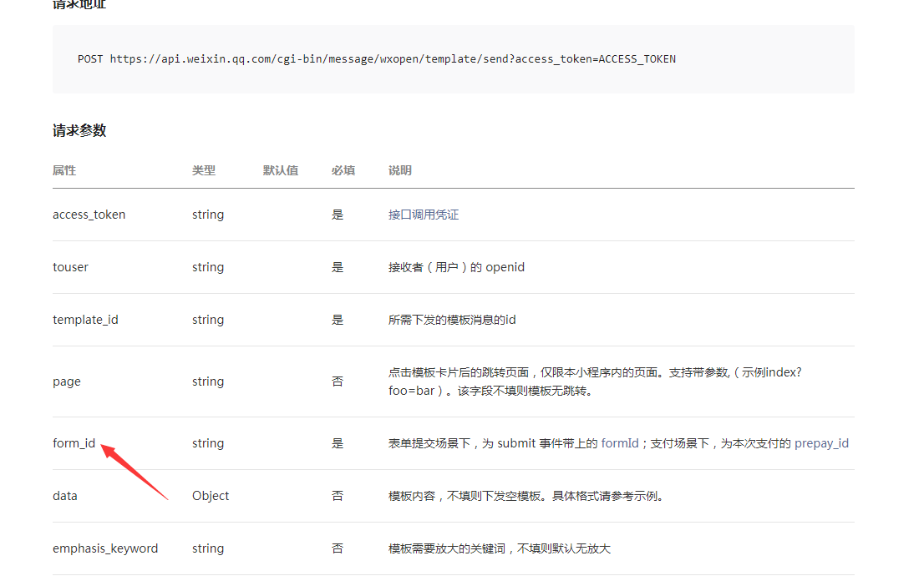Open the prepay_id link
This screenshot has height=576, width=924.
[821, 443]
